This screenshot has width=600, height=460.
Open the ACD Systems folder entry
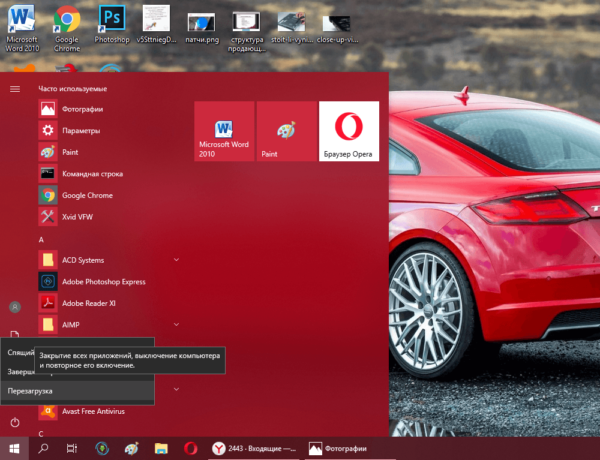coord(109,260)
